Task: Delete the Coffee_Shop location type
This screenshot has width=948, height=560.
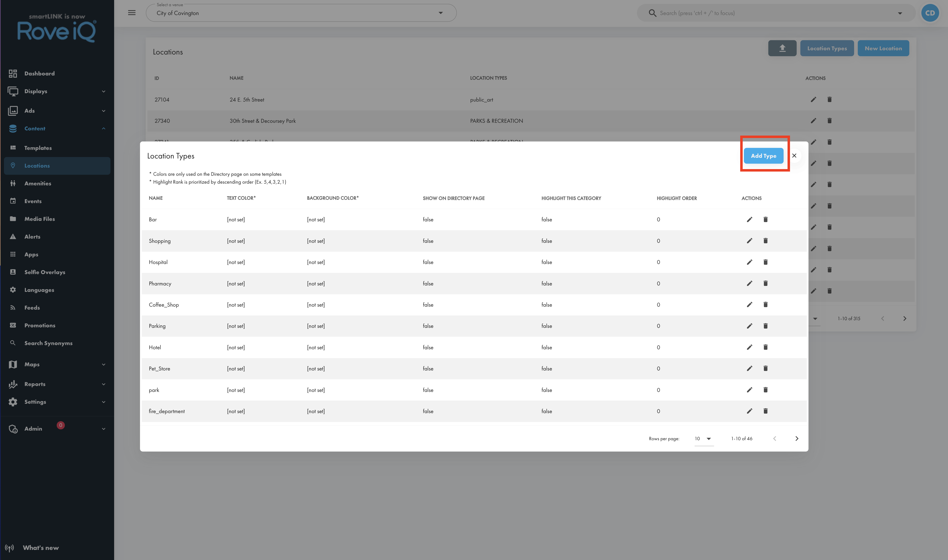Action: pyautogui.click(x=765, y=305)
